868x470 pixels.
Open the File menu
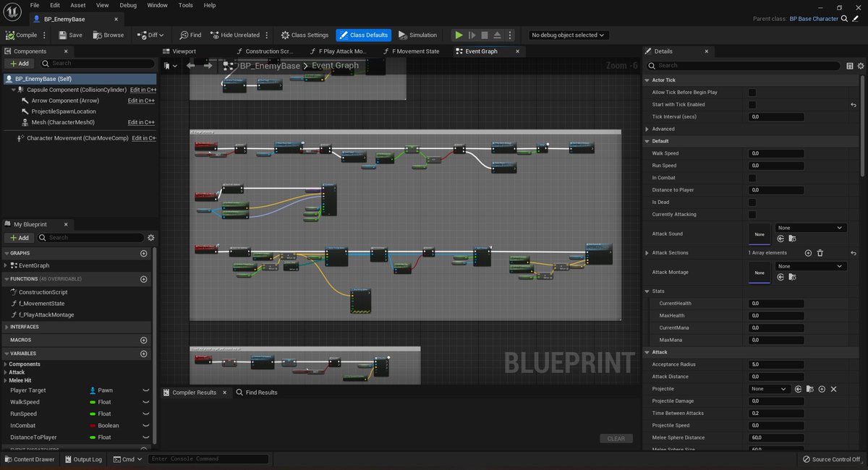pyautogui.click(x=35, y=5)
